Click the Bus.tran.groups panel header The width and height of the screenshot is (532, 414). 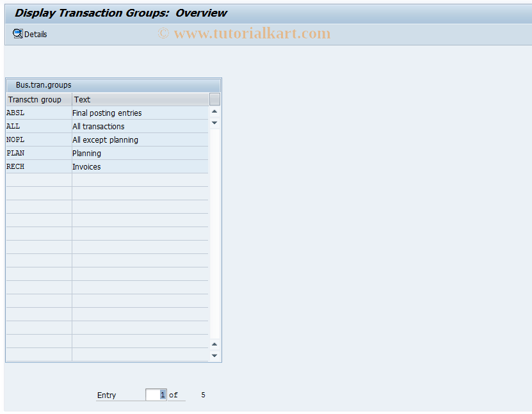pos(42,84)
